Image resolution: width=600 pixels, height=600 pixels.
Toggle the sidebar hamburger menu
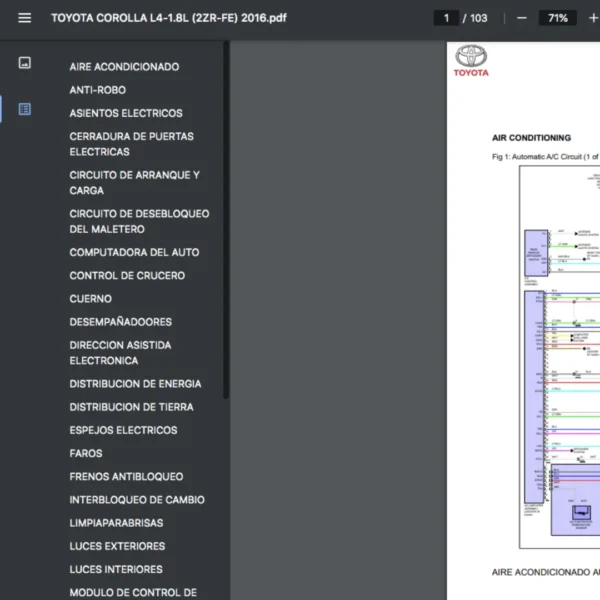point(24,18)
